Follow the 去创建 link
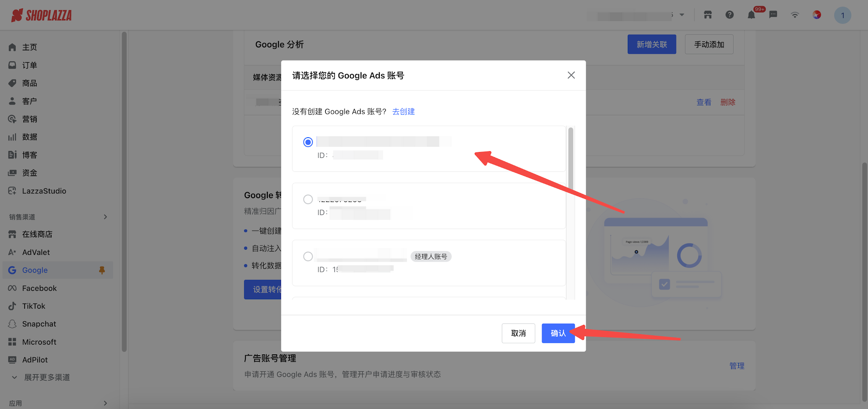 403,111
